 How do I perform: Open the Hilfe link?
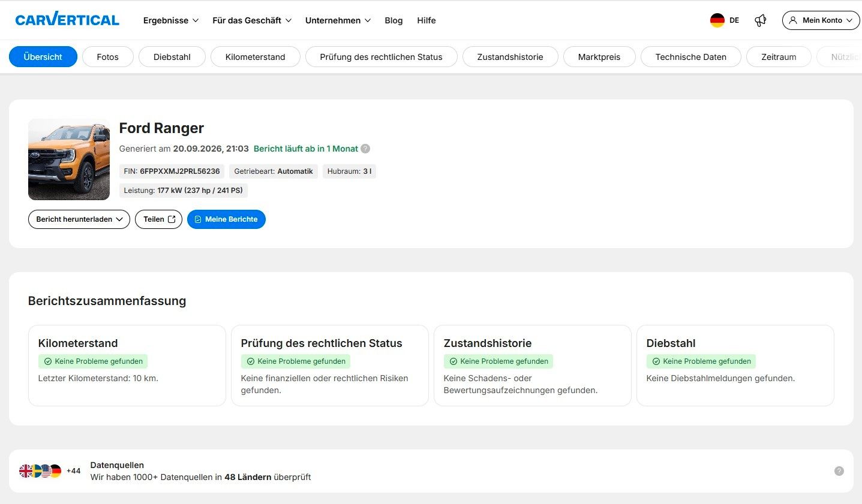pos(427,20)
